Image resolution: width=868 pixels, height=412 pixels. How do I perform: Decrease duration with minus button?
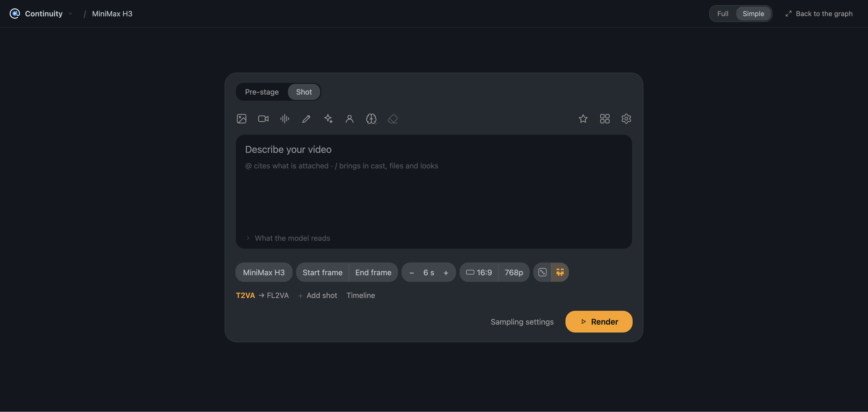tap(412, 273)
